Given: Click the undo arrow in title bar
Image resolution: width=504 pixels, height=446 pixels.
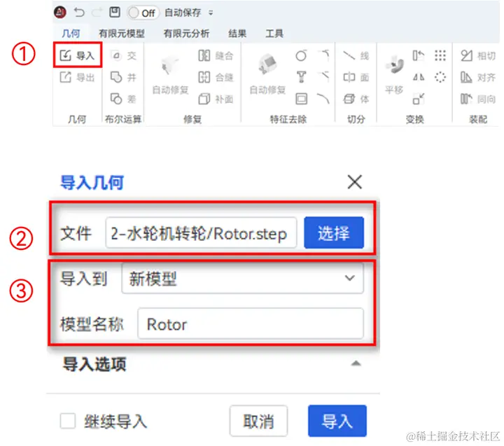Looking at the screenshot, I should 79,13.
